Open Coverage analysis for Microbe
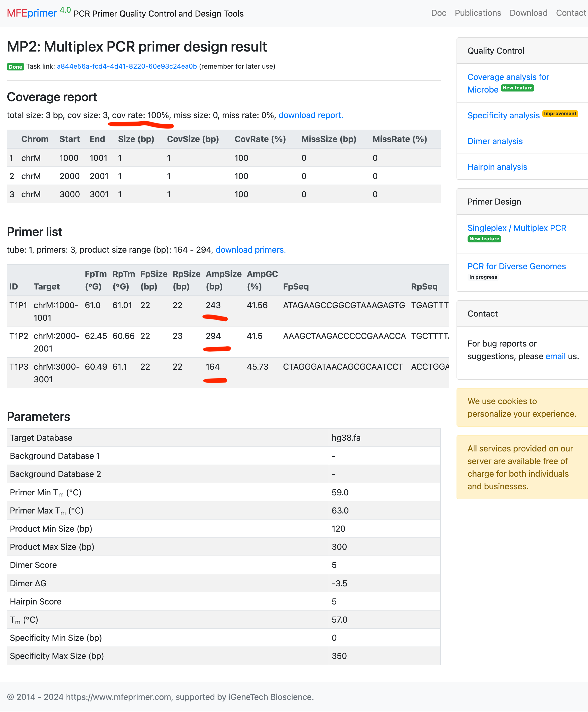This screenshot has height=712, width=588. click(x=508, y=77)
